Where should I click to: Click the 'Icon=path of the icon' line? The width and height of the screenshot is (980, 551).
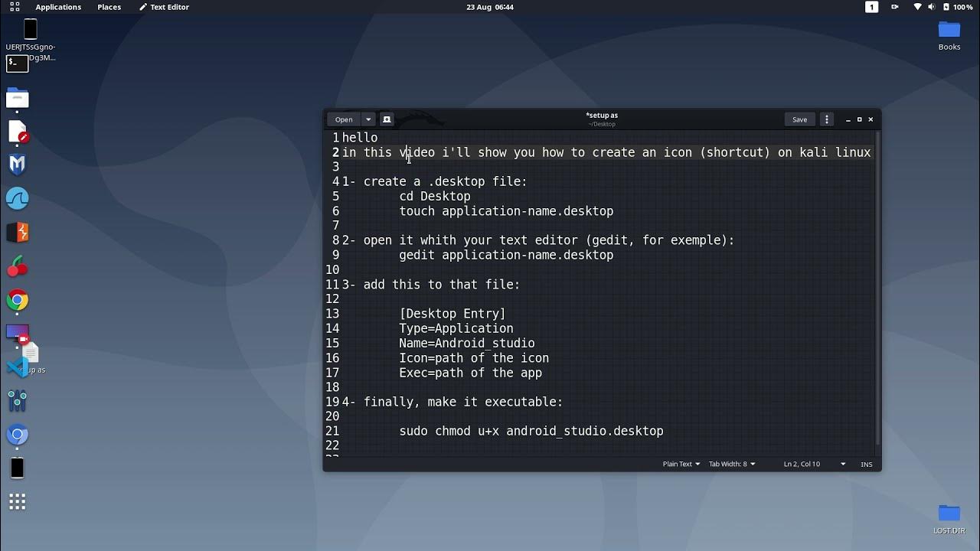click(x=474, y=358)
